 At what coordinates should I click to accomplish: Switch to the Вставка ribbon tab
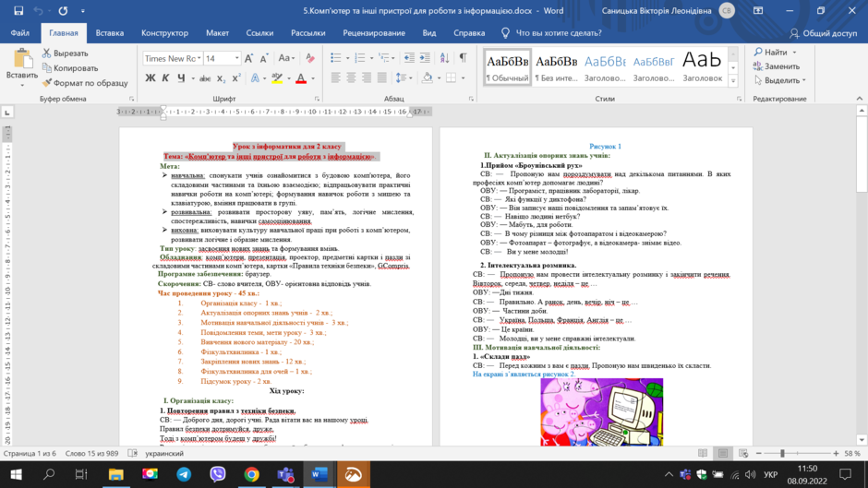coord(110,33)
